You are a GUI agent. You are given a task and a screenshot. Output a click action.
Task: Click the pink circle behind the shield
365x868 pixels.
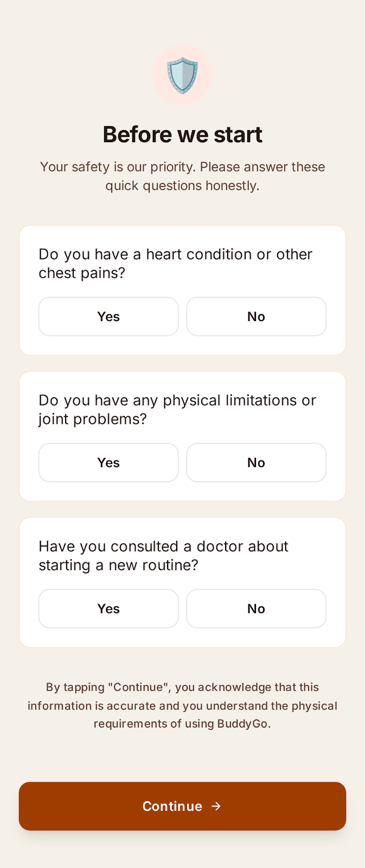182,75
